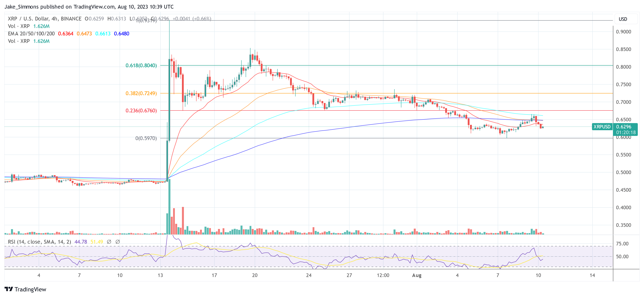Image resolution: width=644 pixels, height=297 pixels.
Task: Click 0.7500 on the price axis
Action: pyautogui.click(x=624, y=84)
